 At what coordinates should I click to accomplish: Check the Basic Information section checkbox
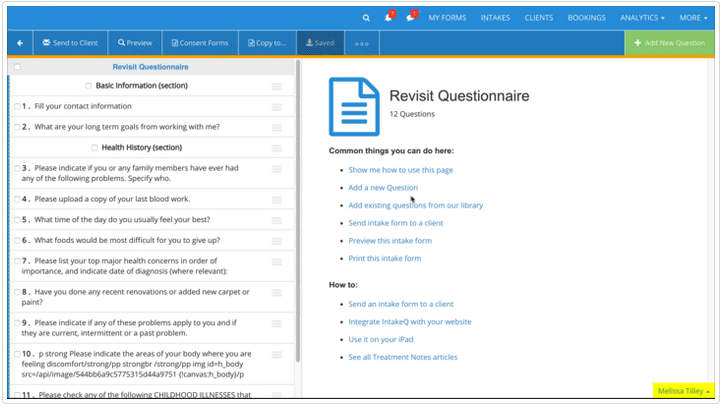[x=89, y=85]
